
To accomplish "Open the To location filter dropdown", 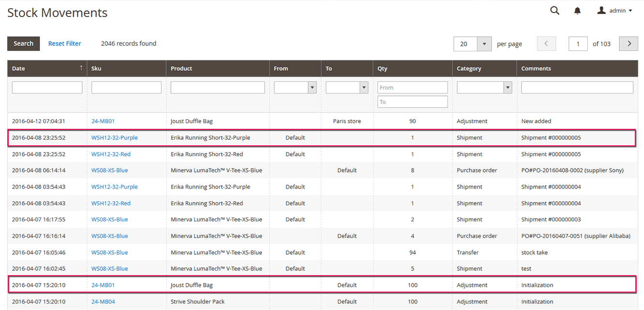I will (x=347, y=87).
